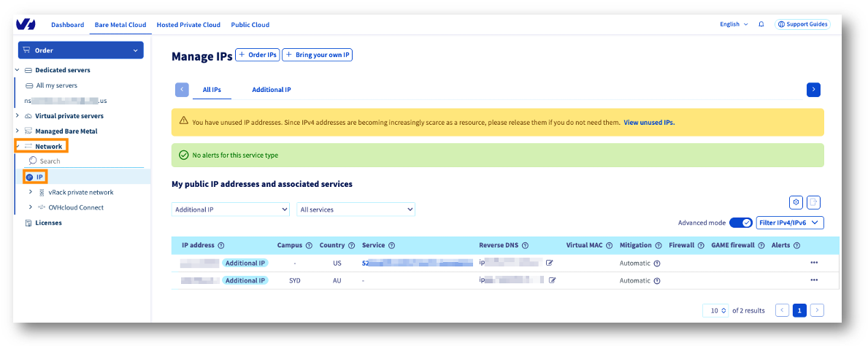Click the Additional IP badge in US row

pyautogui.click(x=245, y=263)
